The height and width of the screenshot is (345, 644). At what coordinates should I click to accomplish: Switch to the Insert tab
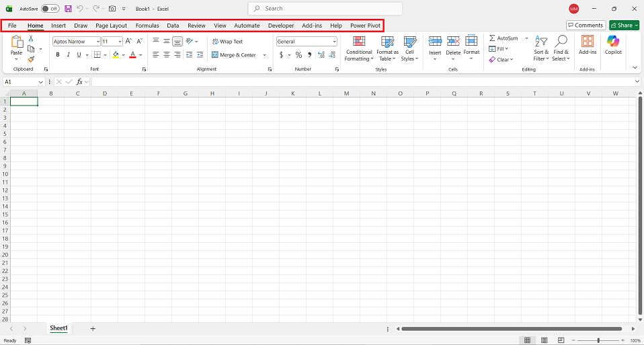[58, 26]
